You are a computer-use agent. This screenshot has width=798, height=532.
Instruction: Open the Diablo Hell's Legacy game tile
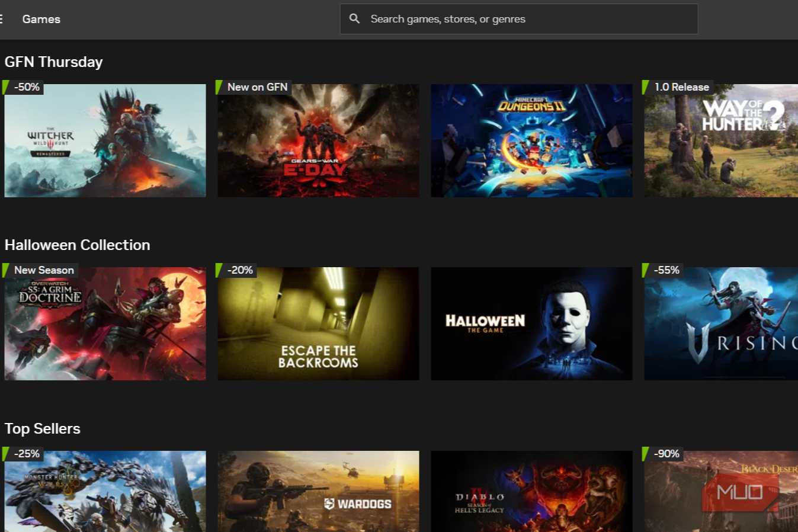click(531, 491)
